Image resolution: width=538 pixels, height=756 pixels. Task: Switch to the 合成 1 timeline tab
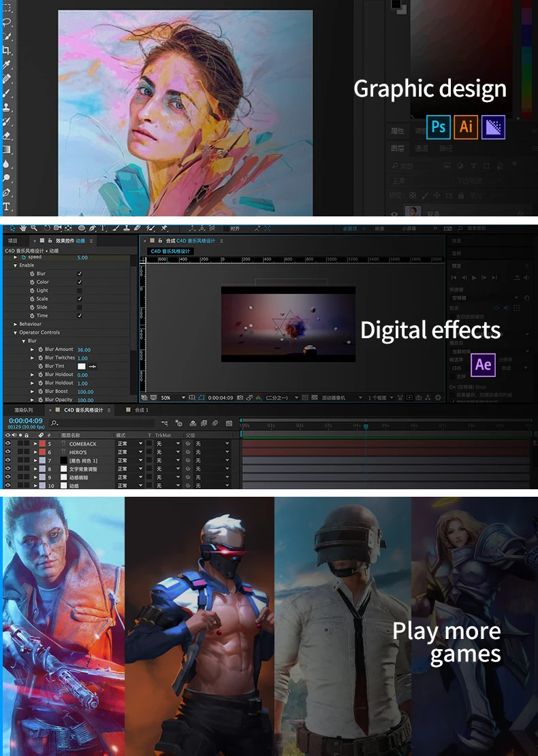[x=141, y=410]
